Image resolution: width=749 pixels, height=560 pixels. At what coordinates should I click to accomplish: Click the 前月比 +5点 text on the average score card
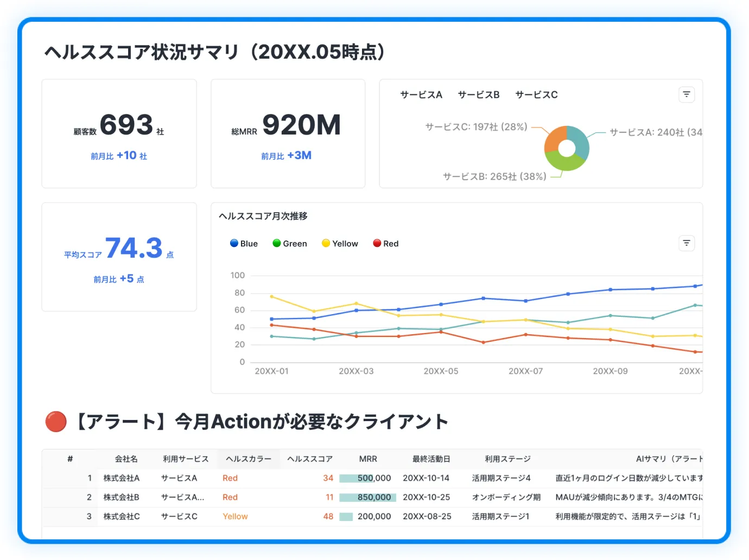(119, 279)
